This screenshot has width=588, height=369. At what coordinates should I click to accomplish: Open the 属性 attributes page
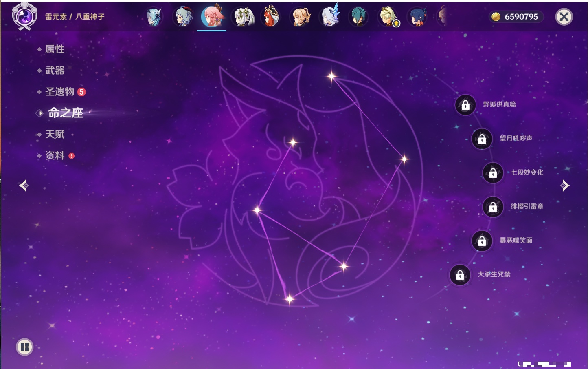point(55,49)
